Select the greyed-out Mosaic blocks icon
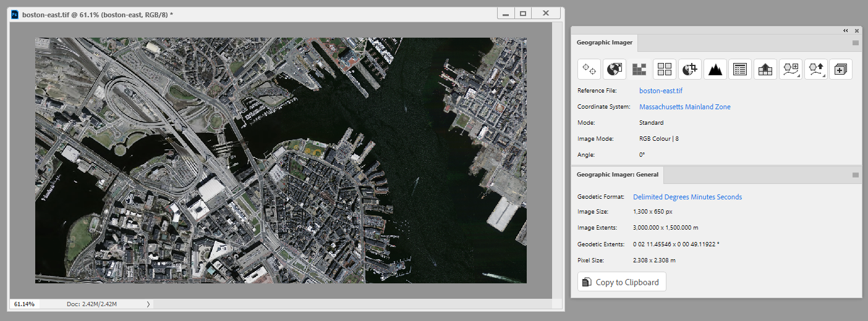The width and height of the screenshot is (868, 321). click(639, 69)
